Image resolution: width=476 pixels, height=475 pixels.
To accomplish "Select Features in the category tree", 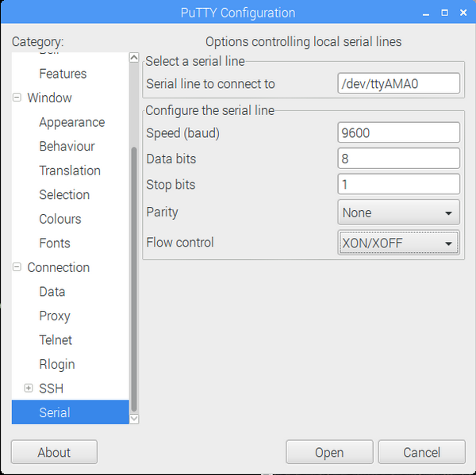I will click(x=63, y=74).
